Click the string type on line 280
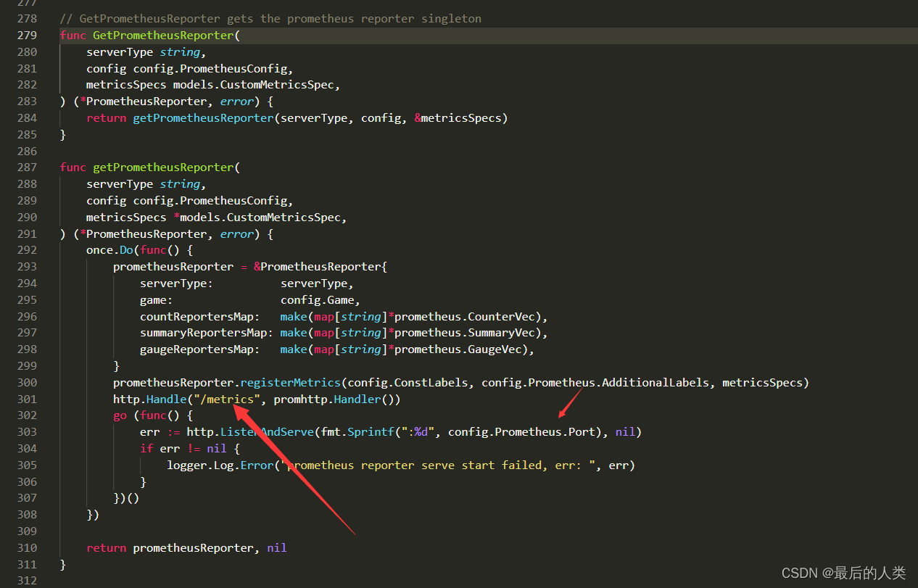Image resolution: width=918 pixels, height=588 pixels. (181, 51)
